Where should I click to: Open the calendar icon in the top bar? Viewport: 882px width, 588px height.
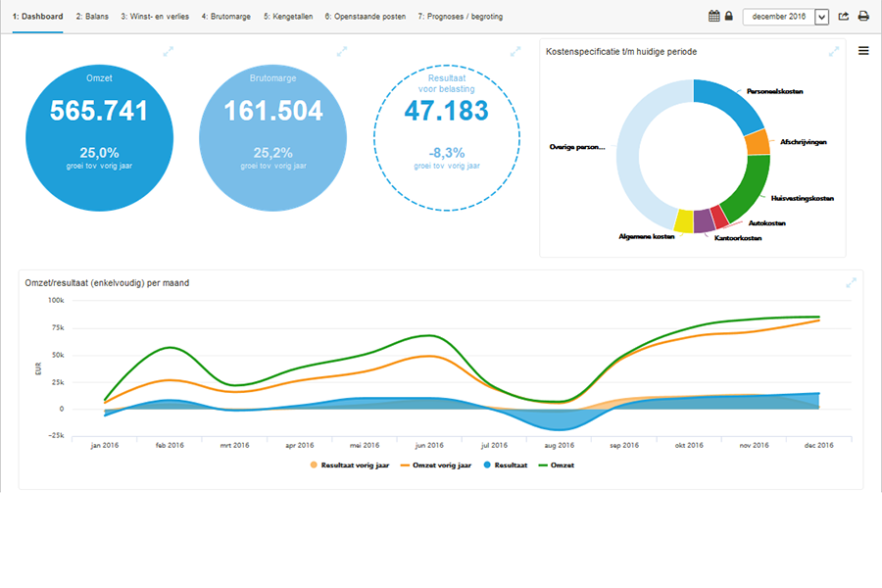pyautogui.click(x=713, y=16)
